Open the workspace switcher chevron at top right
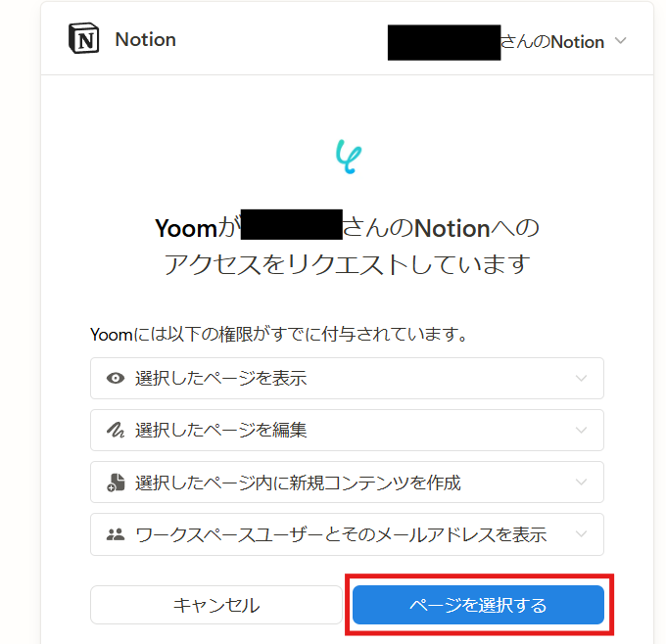666x644 pixels. (x=620, y=41)
